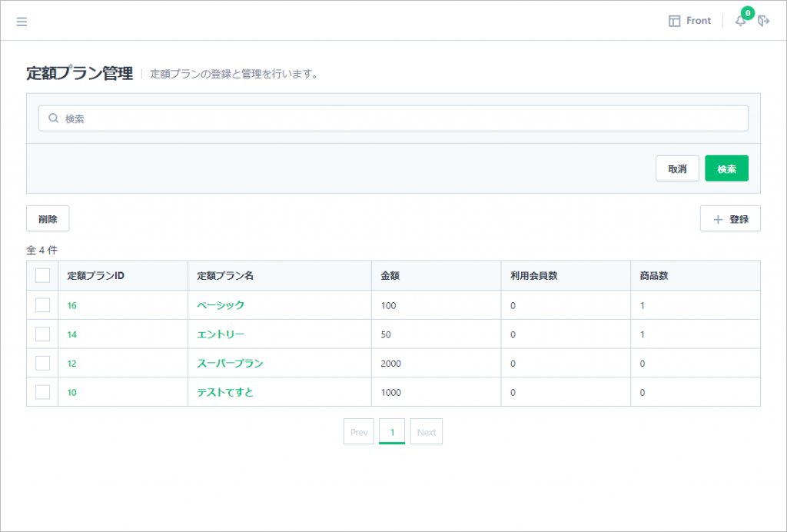787x532 pixels.
Task: Click the plus icon on 登録 button
Action: 718,219
